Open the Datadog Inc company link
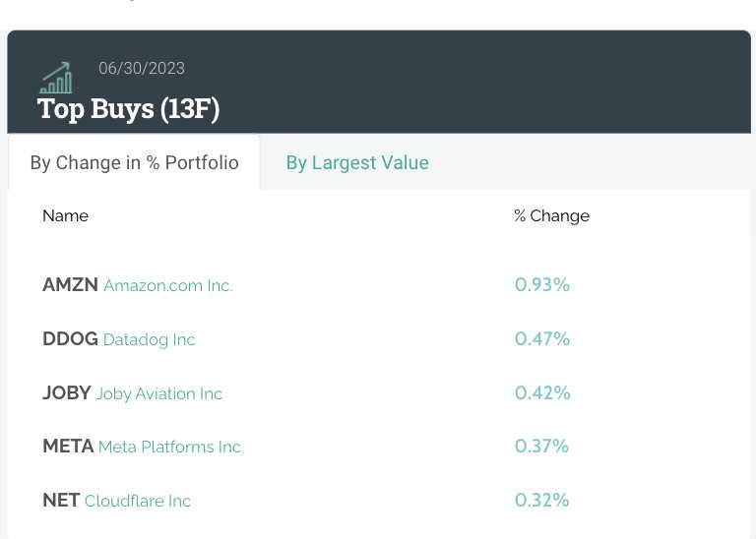 [x=150, y=340]
